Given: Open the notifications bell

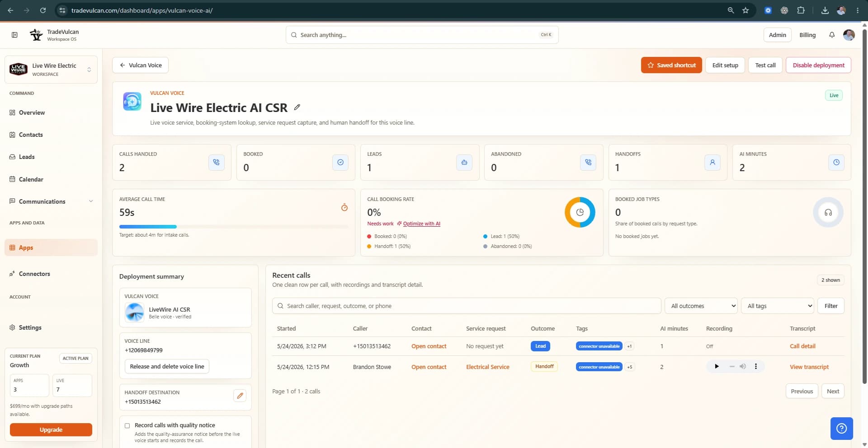Looking at the screenshot, I should 832,35.
